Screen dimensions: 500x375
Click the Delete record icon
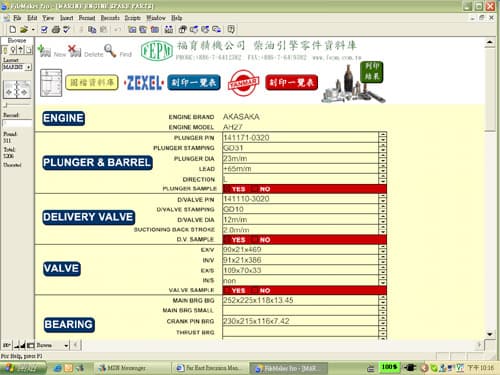[75, 51]
